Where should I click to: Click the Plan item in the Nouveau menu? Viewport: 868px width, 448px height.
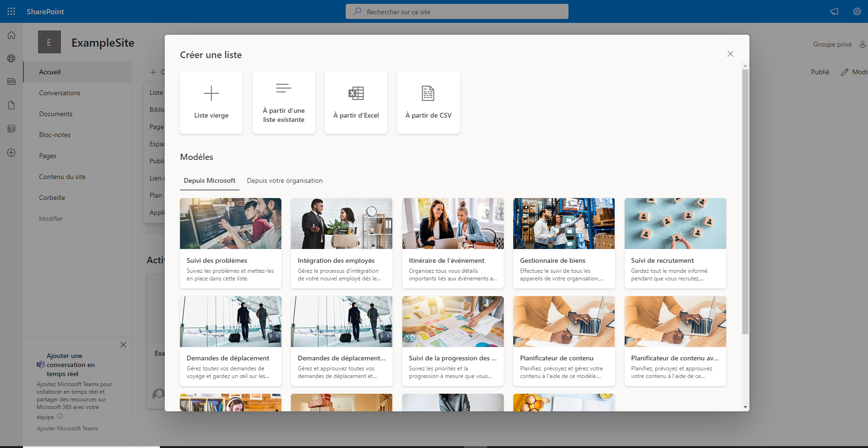[155, 195]
